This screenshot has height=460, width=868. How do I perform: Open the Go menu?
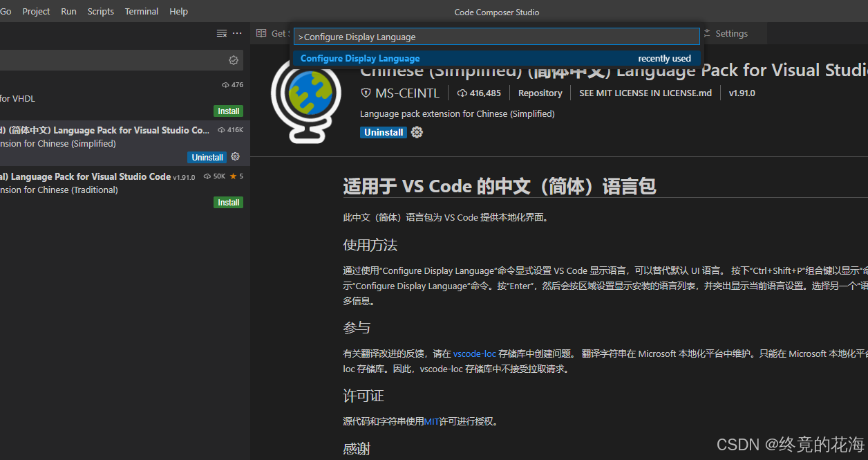pyautogui.click(x=6, y=12)
